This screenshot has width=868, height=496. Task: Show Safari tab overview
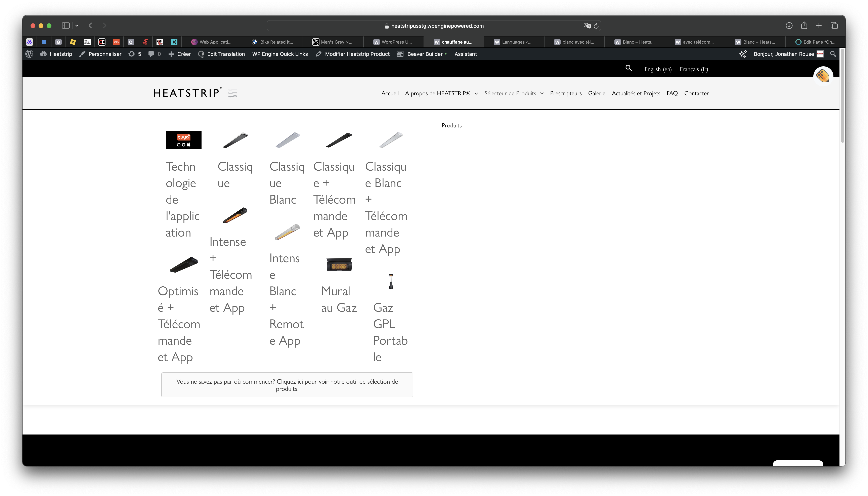(x=834, y=26)
